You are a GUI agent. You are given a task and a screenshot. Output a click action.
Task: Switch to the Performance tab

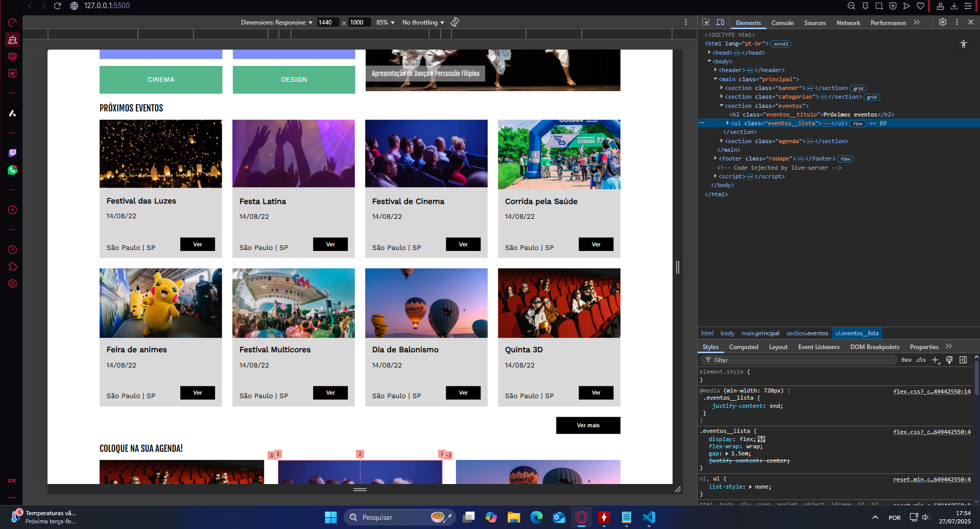tap(888, 23)
